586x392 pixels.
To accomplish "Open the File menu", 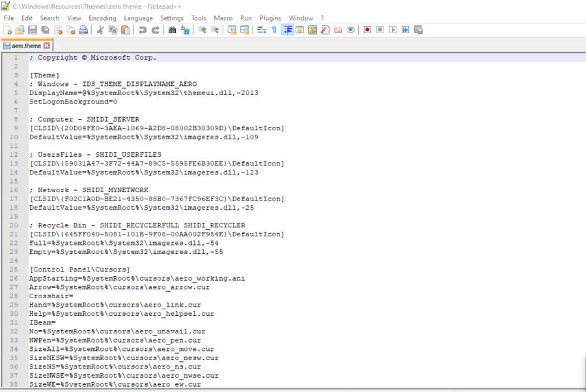I will click(x=8, y=18).
